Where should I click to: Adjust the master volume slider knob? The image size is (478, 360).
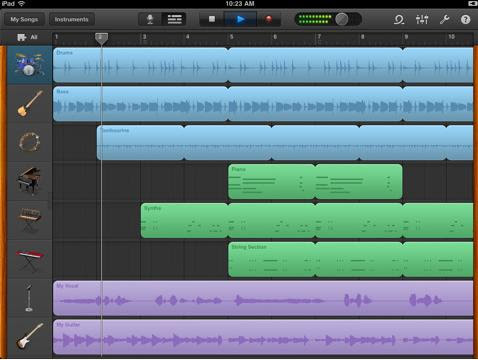click(x=341, y=19)
